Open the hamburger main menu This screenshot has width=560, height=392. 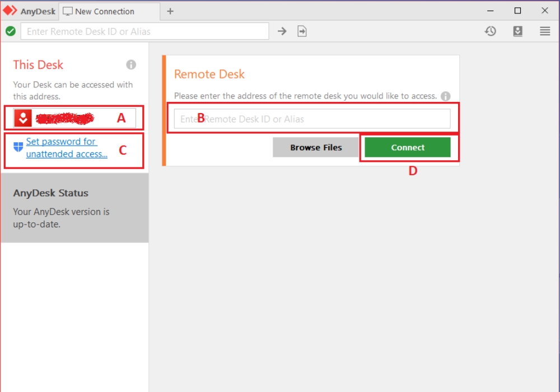(x=545, y=31)
